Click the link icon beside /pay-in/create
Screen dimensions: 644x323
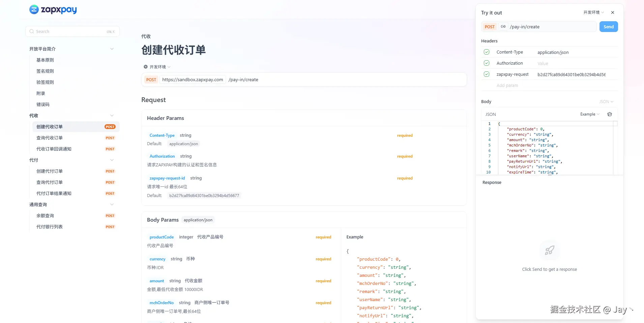point(503,27)
